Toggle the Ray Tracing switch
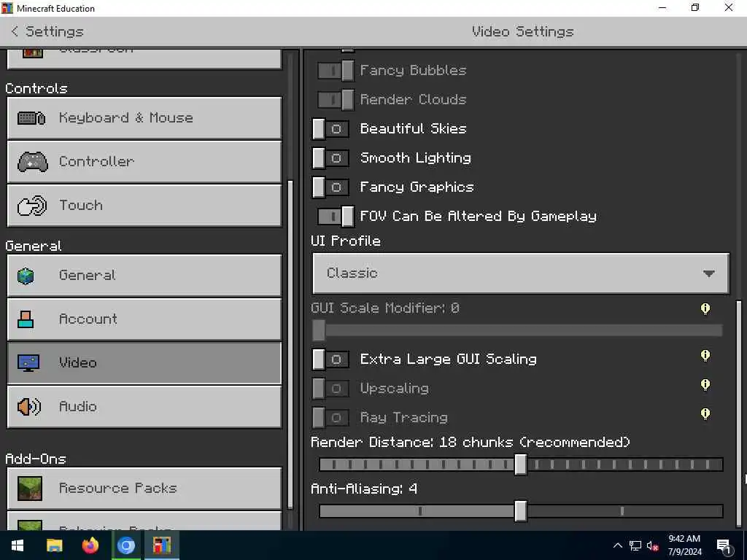The width and height of the screenshot is (747, 560). pyautogui.click(x=330, y=418)
